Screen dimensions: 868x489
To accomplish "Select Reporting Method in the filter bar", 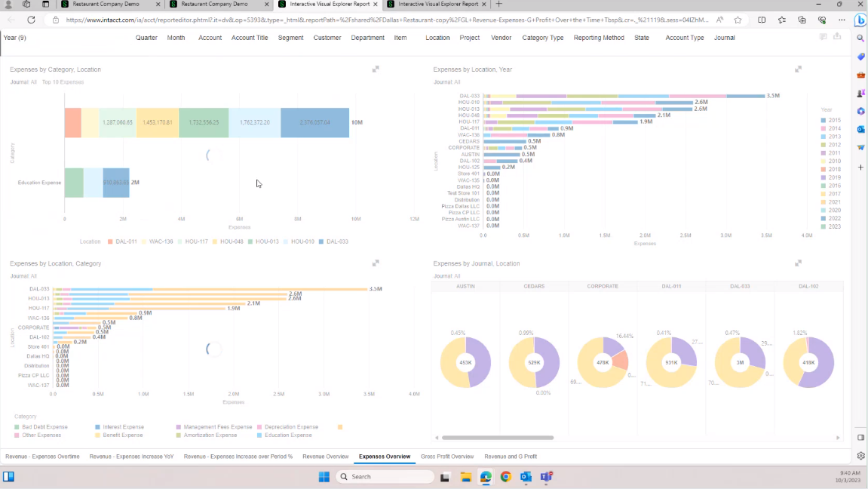I will click(599, 37).
